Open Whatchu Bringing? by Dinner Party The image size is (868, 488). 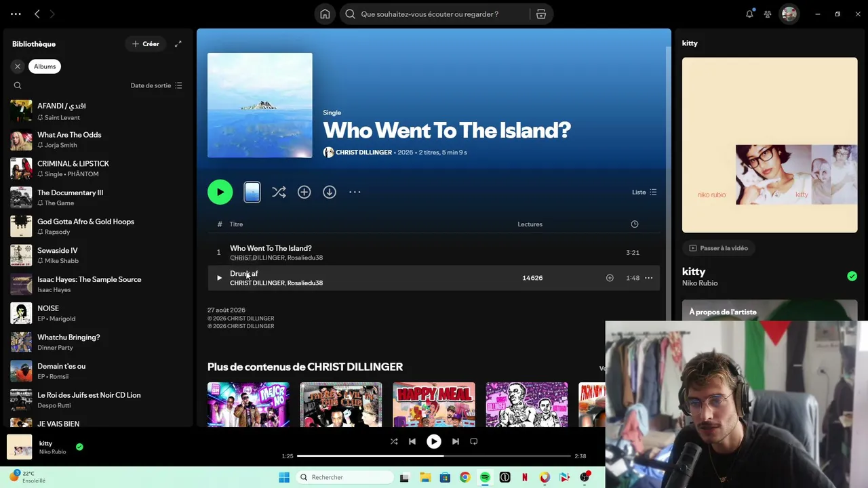(98, 342)
